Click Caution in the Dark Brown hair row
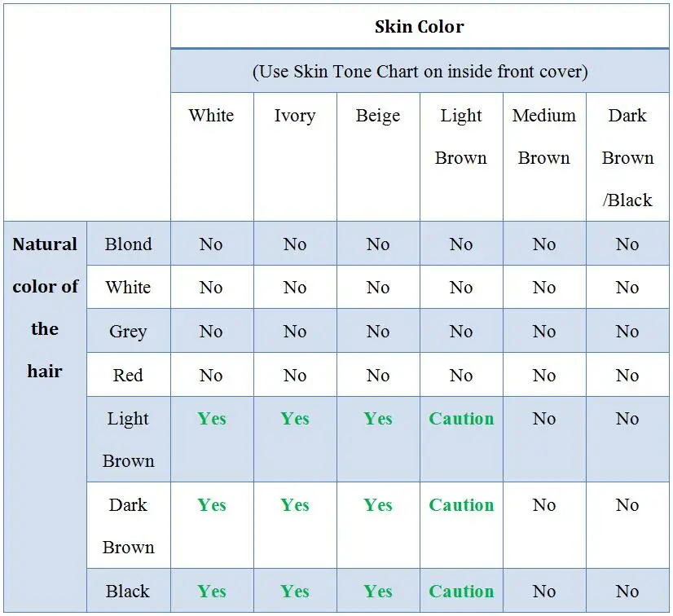This screenshot has width=673, height=616. click(461, 505)
